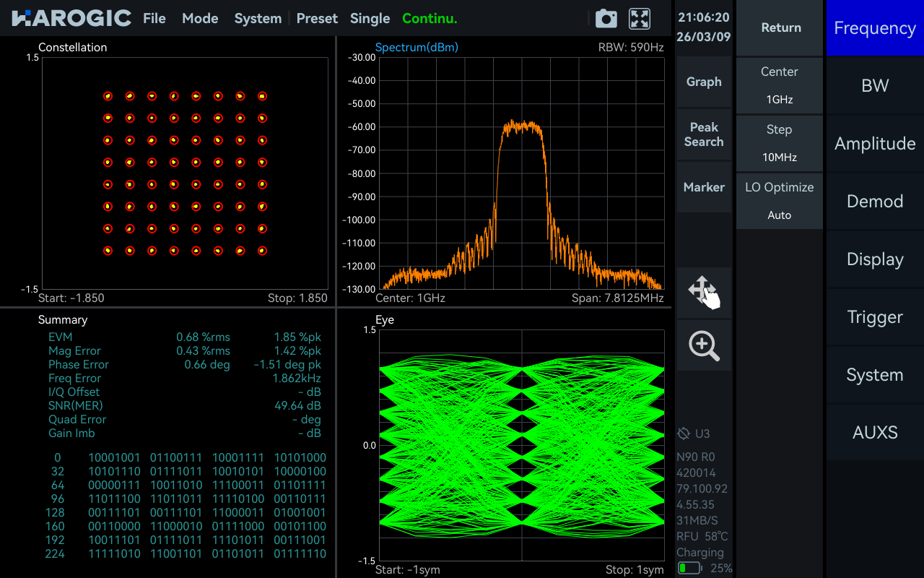
Task: Click the alarm-off status icon beside U3
Action: pyautogui.click(x=683, y=434)
